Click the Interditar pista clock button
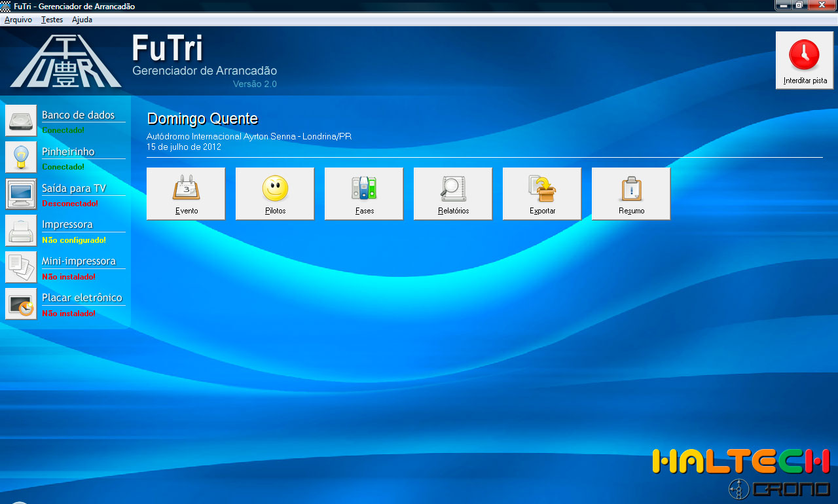This screenshot has width=838, height=504. pyautogui.click(x=805, y=61)
